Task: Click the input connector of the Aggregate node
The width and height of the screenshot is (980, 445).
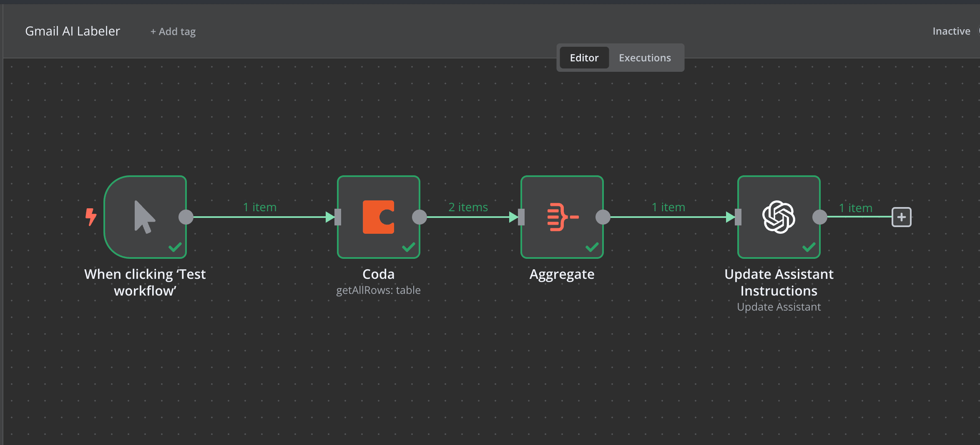Action: coord(521,217)
